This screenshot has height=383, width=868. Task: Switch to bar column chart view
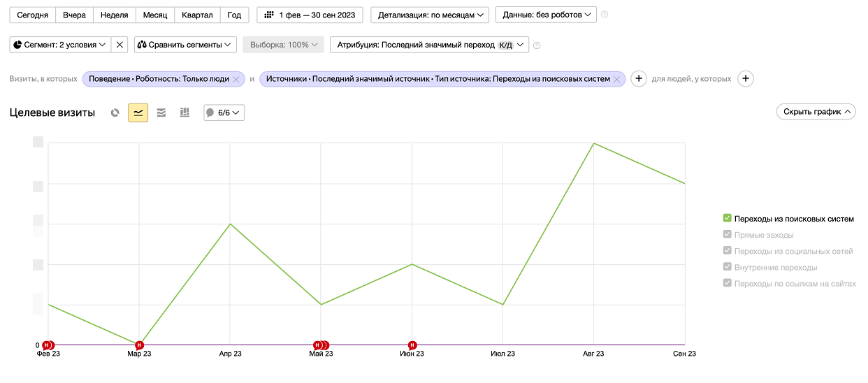[185, 113]
